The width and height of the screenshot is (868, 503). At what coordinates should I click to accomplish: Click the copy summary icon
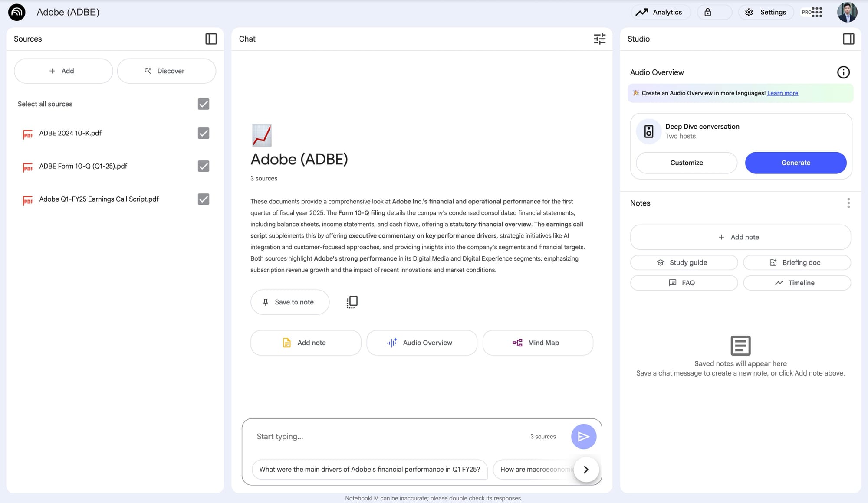[x=352, y=302]
